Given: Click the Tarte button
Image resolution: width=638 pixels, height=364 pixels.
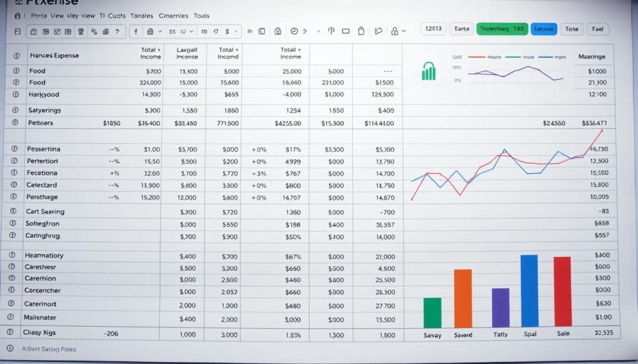Looking at the screenshot, I should [462, 29].
